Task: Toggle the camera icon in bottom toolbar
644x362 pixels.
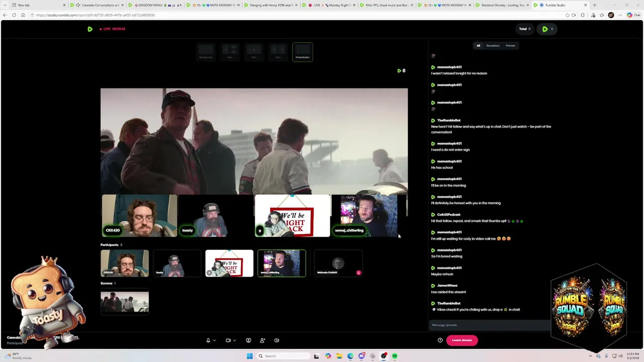Action: click(x=228, y=340)
